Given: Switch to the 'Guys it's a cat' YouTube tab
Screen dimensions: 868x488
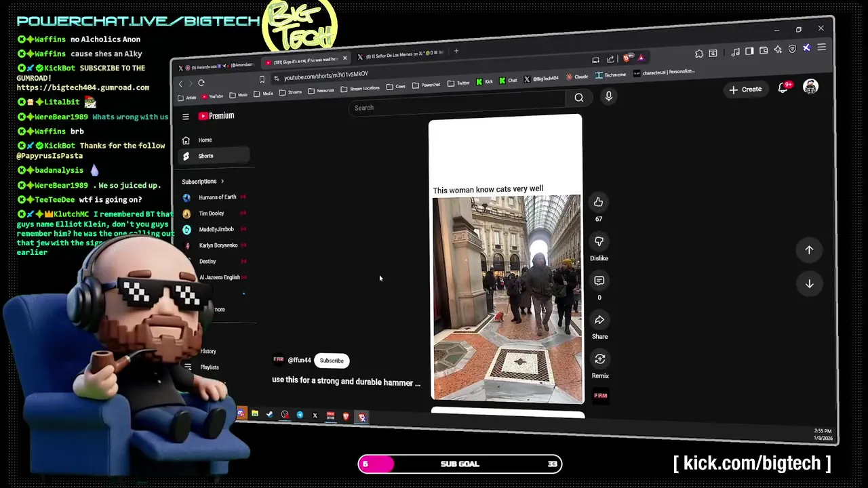Looking at the screenshot, I should point(305,60).
